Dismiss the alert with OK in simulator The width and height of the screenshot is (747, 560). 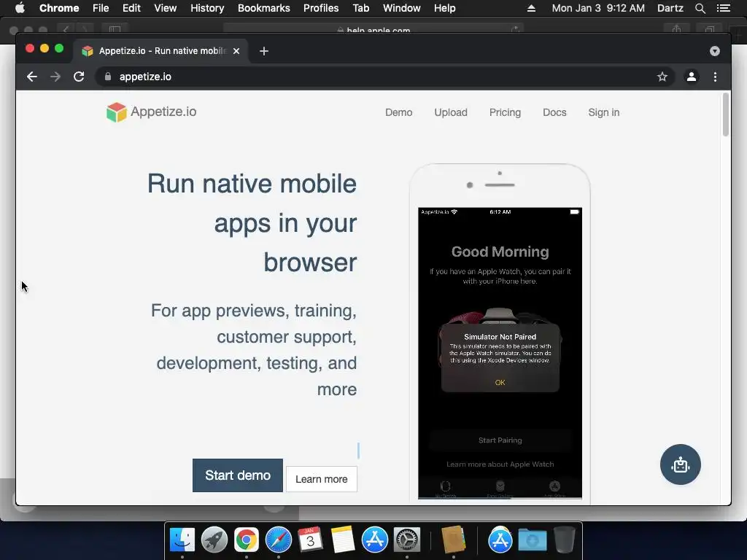[x=500, y=382]
